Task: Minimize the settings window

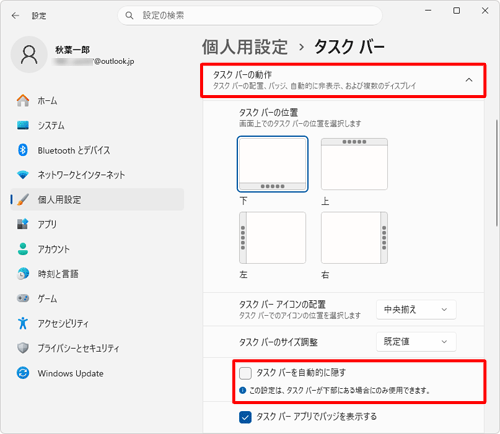Action: pos(428,11)
